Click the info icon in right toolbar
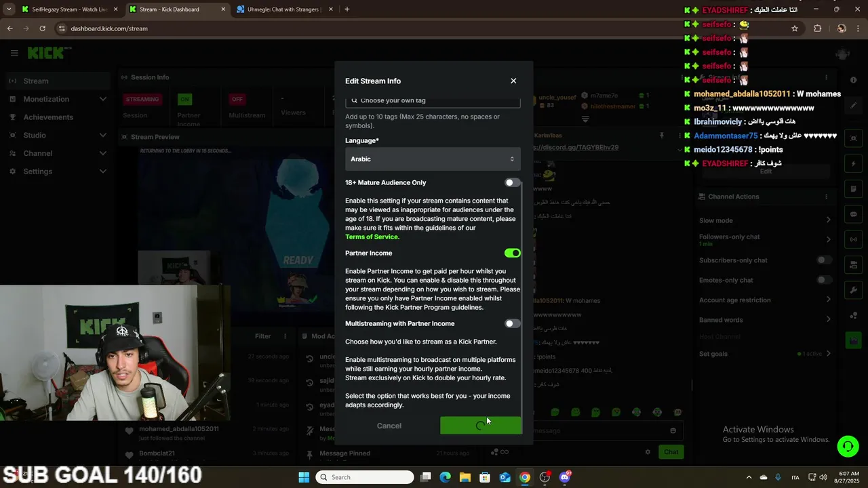The width and height of the screenshot is (868, 488). (854, 80)
